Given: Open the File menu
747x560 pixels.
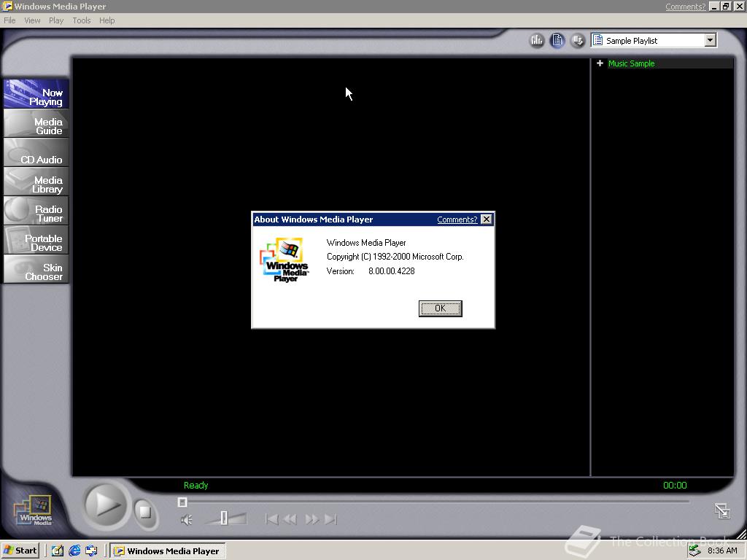Looking at the screenshot, I should (x=9, y=20).
